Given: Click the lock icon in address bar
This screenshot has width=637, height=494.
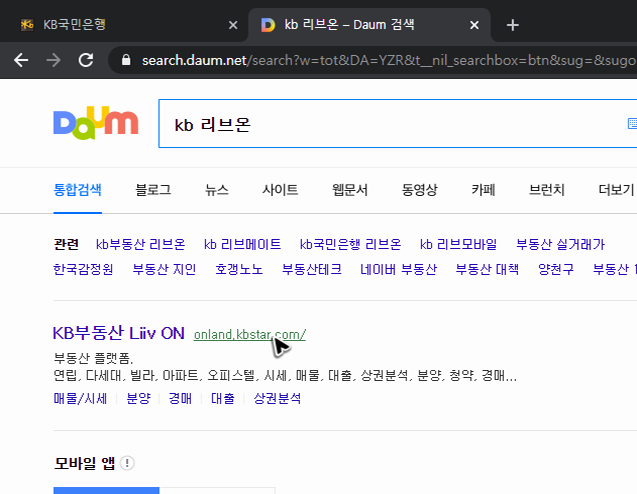Looking at the screenshot, I should pyautogui.click(x=126, y=60).
